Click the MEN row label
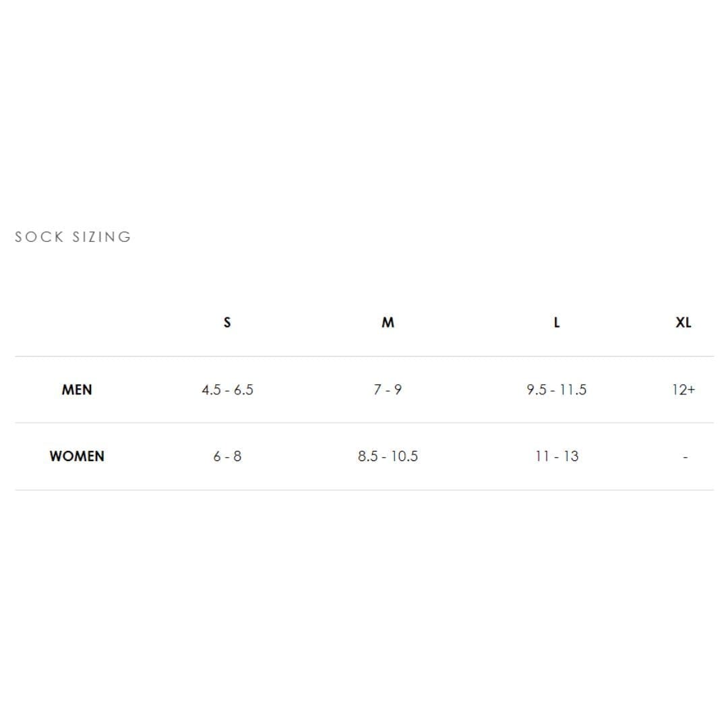This screenshot has height=728, width=728. pyautogui.click(x=77, y=390)
